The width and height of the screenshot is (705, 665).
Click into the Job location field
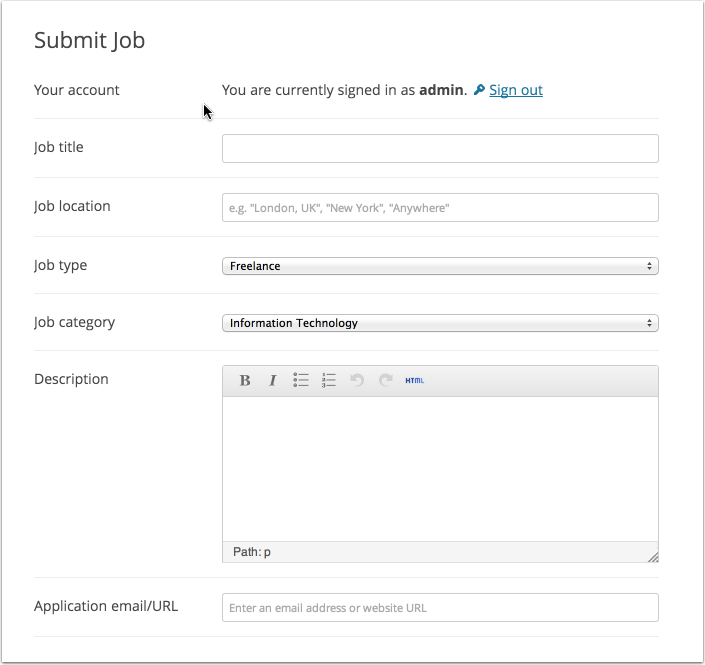coord(440,207)
